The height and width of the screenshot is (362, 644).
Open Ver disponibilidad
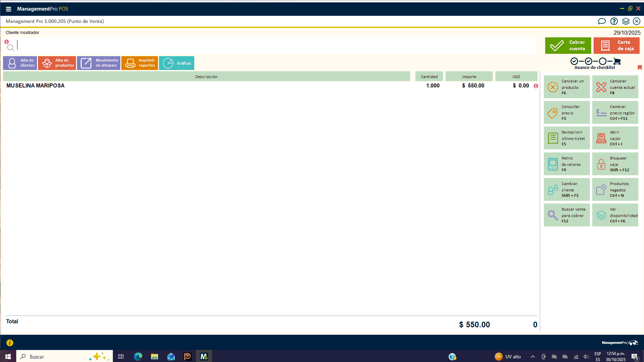point(615,215)
